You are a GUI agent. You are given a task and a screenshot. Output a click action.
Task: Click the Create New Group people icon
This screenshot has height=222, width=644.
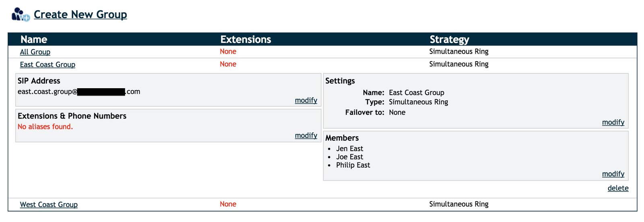(20, 15)
